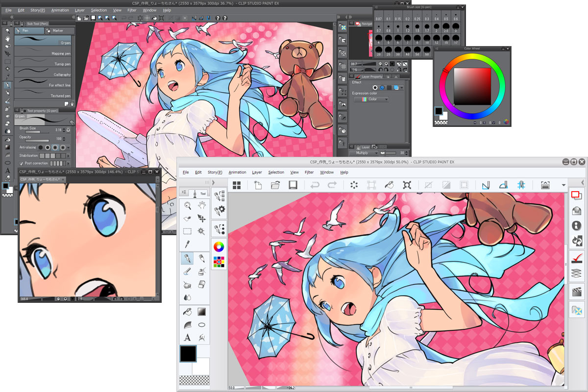
Task: Click the eyedropper tool in light tool palette
Action: click(x=187, y=244)
